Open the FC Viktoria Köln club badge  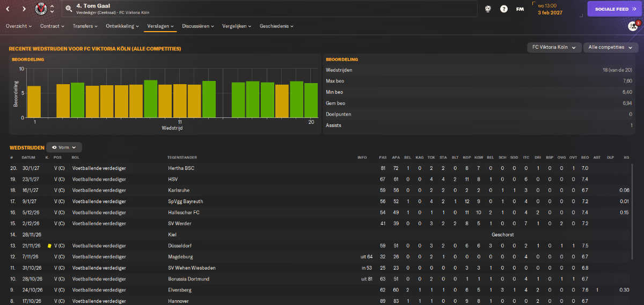click(40, 9)
